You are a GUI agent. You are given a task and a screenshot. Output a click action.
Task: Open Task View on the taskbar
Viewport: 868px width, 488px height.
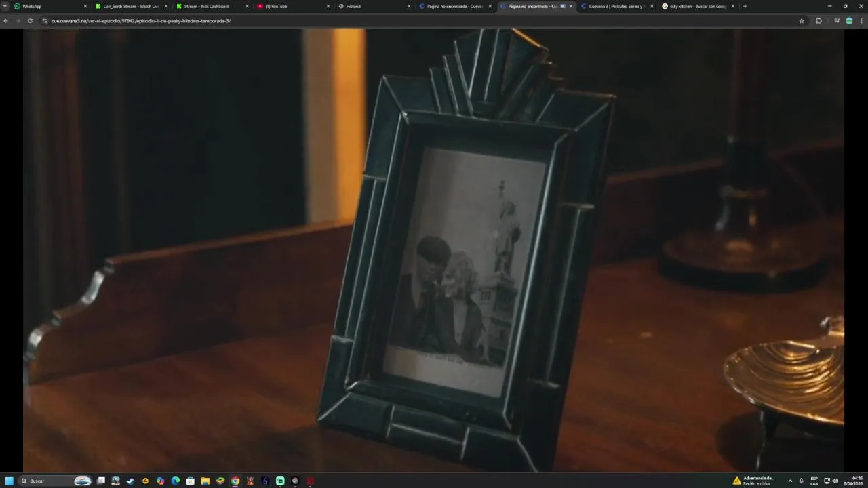coord(101,481)
